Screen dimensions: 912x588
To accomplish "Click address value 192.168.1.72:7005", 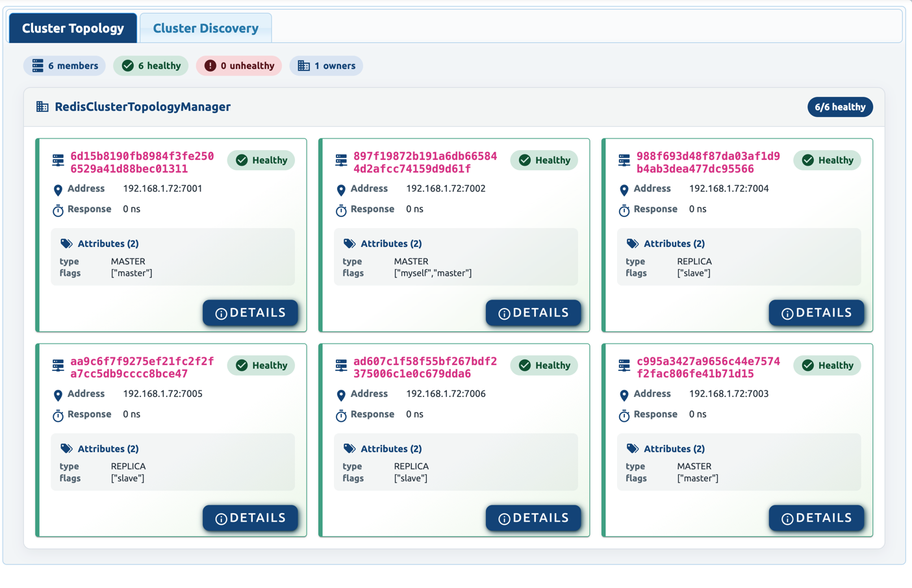I will pyautogui.click(x=162, y=394).
